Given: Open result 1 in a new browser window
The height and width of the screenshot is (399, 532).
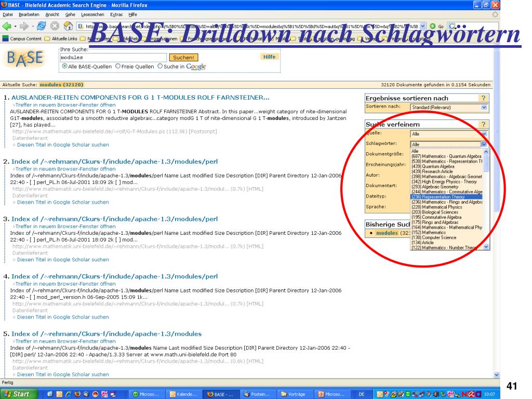Looking at the screenshot, I should (65, 105).
